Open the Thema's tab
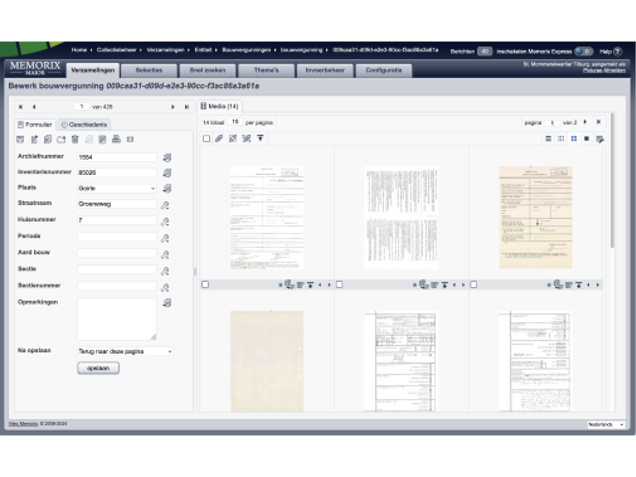Image resolution: width=636 pixels, height=477 pixels. pos(266,70)
